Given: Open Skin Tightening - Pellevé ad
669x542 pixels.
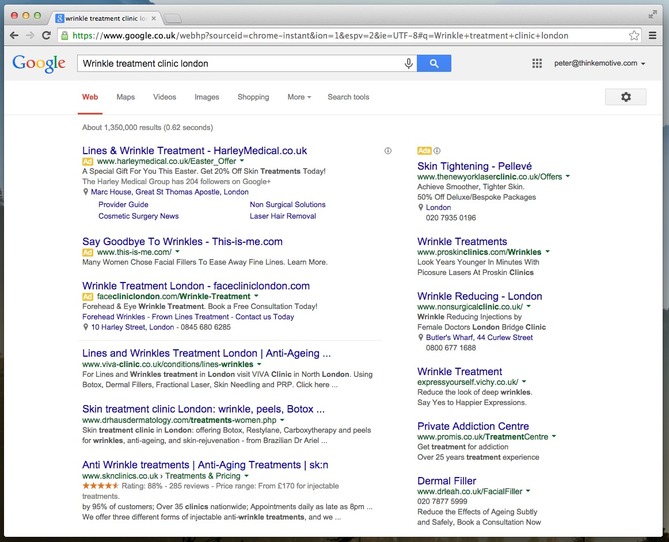Looking at the screenshot, I should point(474,166).
